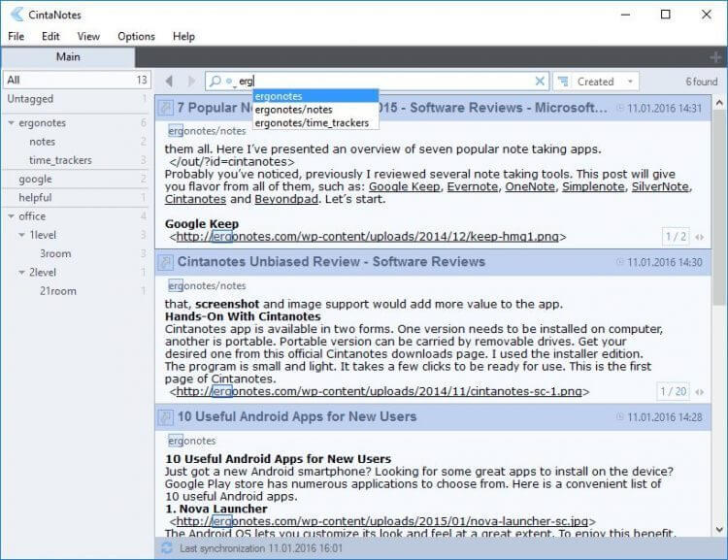Choose 'ergonotes/time_trackers' suggestion

[x=315, y=123]
